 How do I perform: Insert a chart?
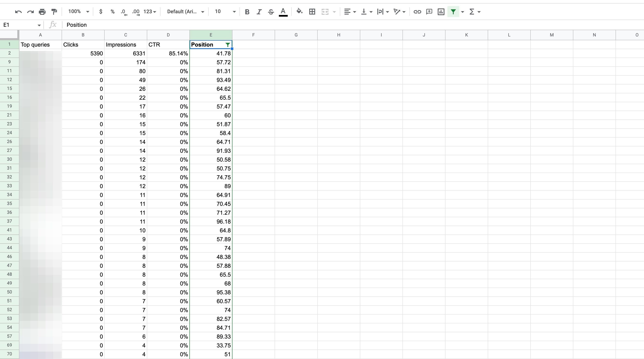441,12
